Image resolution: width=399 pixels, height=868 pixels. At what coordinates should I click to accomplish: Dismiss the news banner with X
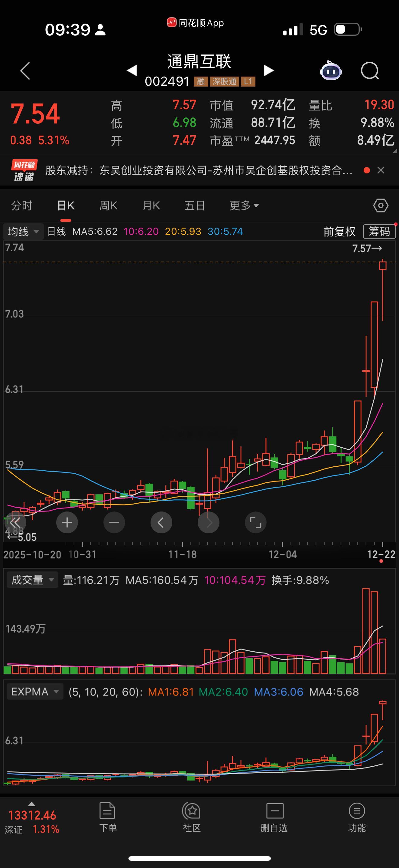coord(381,170)
